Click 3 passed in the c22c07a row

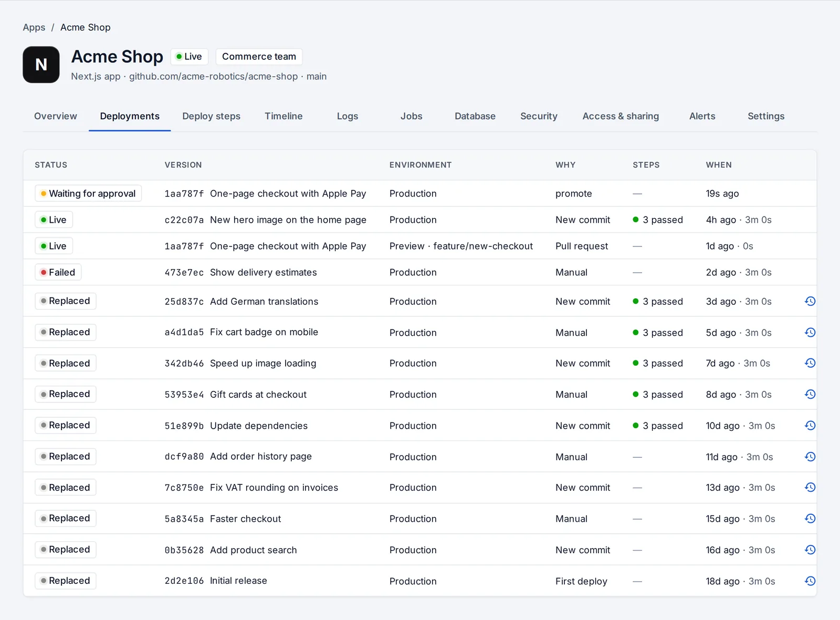[x=658, y=220]
